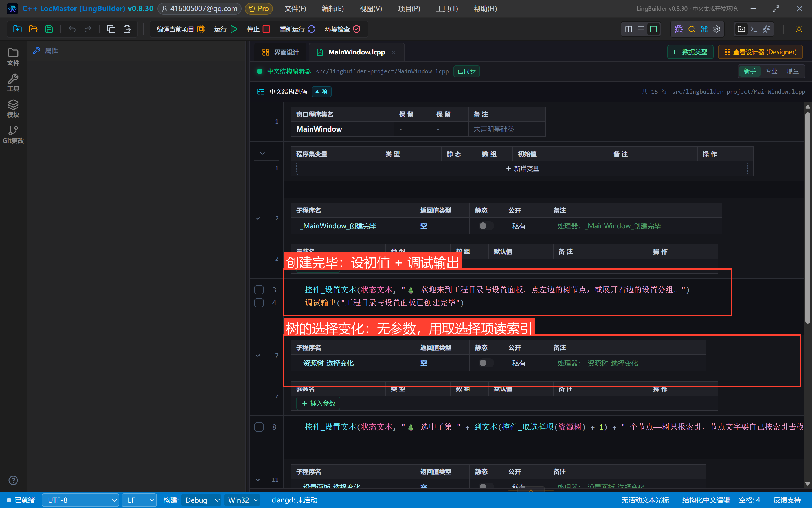This screenshot has width=812, height=508.
Task: Redo the last edit
Action: pos(88,29)
